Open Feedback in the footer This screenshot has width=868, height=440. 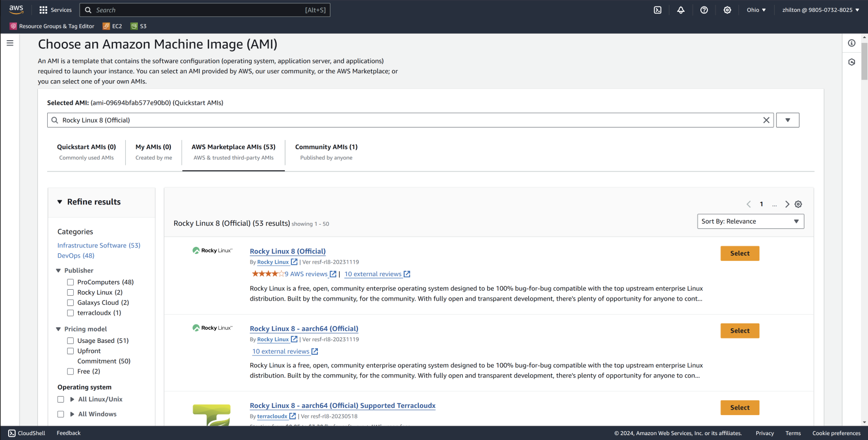(x=68, y=433)
